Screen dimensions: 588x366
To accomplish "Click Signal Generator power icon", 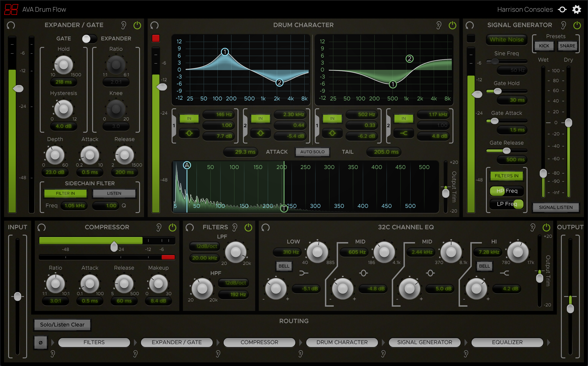I will pyautogui.click(x=577, y=25).
